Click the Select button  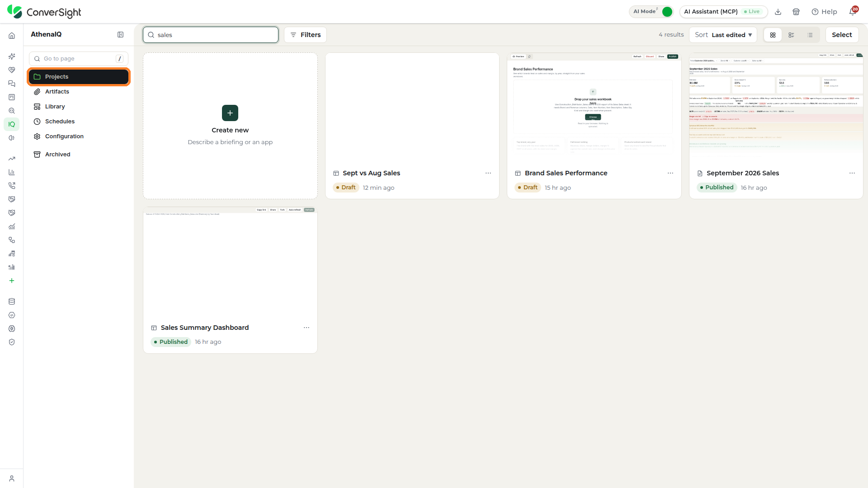point(842,35)
